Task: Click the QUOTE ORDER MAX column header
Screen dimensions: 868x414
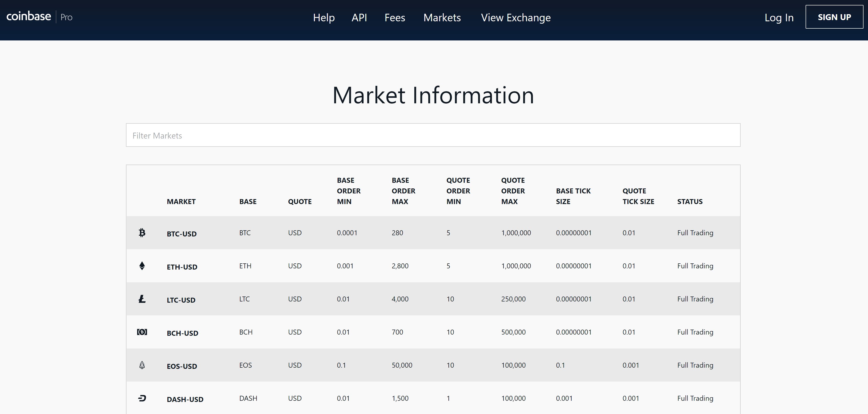Action: pyautogui.click(x=513, y=191)
